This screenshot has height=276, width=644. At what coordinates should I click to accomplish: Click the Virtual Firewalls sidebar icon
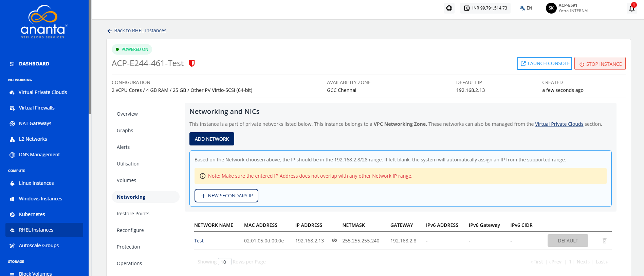[x=12, y=108]
